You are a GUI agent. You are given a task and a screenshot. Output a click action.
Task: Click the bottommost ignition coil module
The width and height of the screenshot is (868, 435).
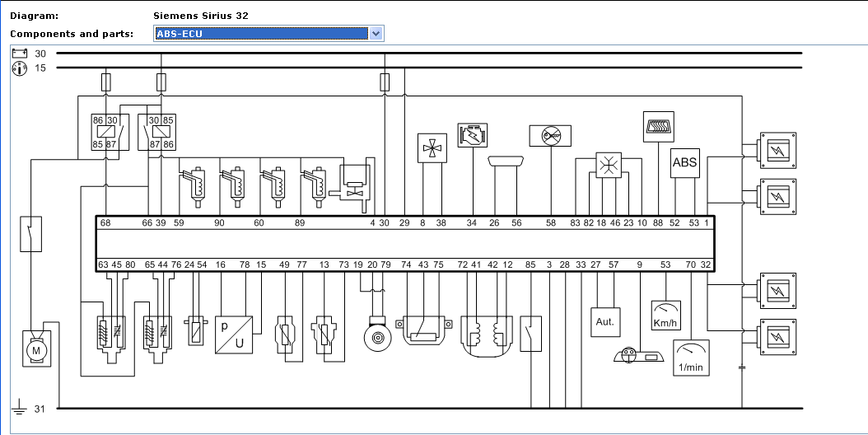pyautogui.click(x=777, y=336)
